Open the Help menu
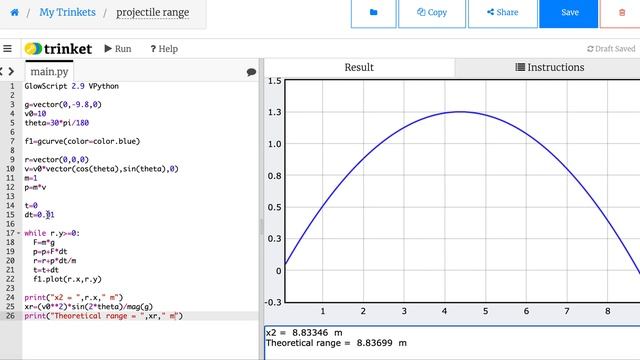The width and height of the screenshot is (640, 360). click(x=164, y=49)
